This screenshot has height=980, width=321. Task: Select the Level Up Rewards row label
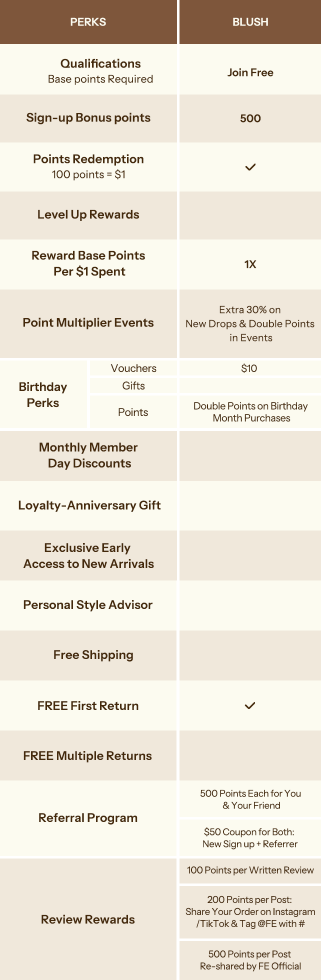click(88, 214)
